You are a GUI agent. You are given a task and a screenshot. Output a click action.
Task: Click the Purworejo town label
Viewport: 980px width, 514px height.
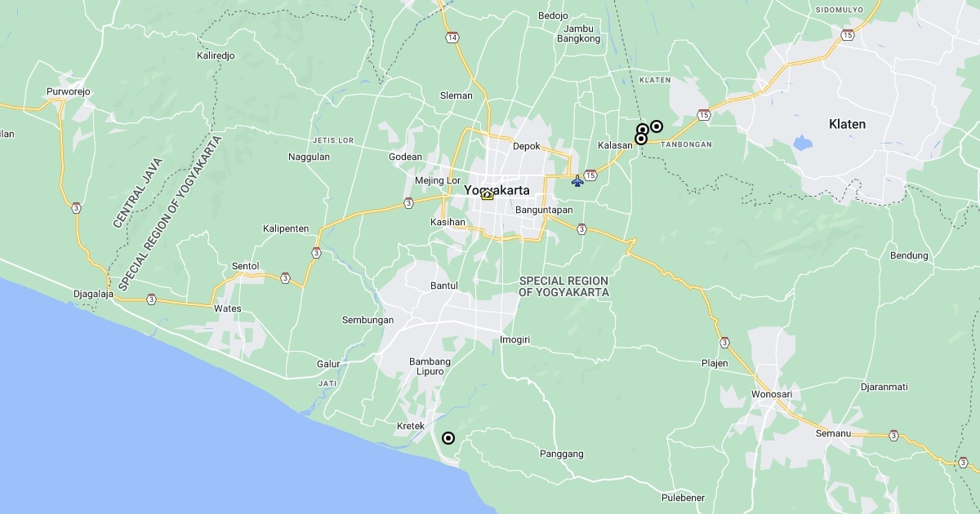click(68, 91)
